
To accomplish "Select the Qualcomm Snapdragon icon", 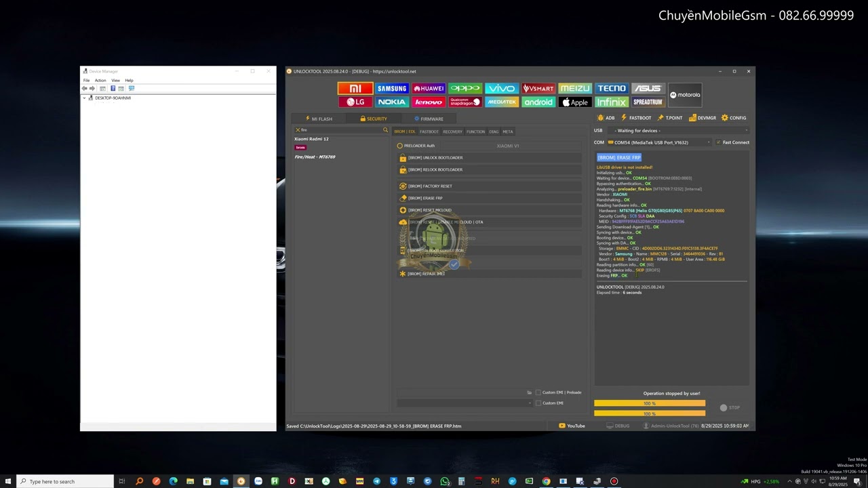I will (465, 102).
